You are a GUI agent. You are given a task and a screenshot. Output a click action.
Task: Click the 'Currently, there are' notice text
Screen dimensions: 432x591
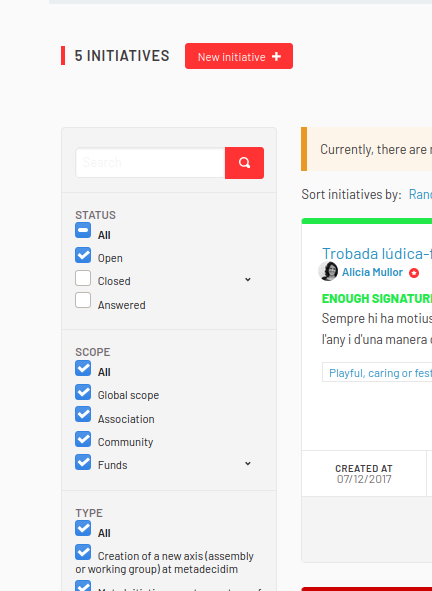[376, 150]
